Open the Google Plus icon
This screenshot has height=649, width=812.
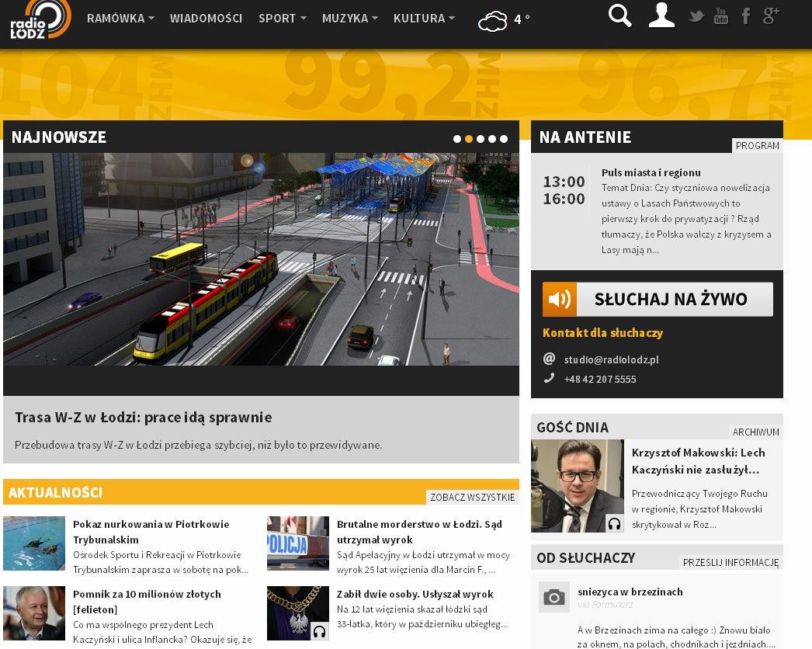click(x=771, y=16)
